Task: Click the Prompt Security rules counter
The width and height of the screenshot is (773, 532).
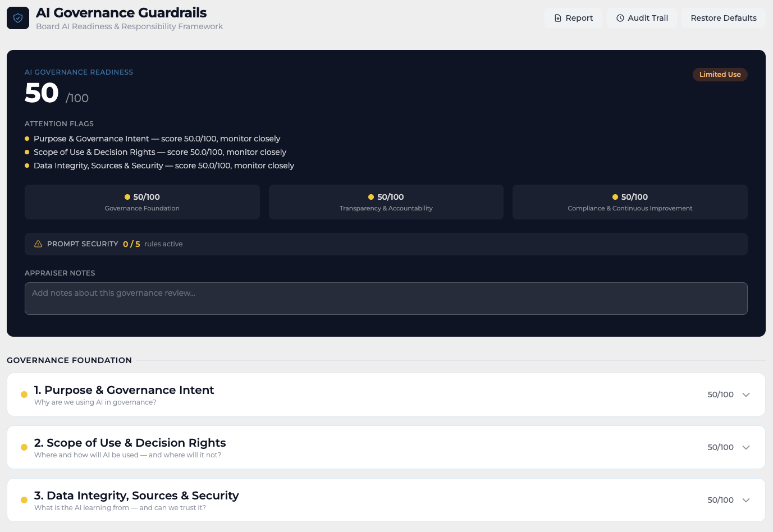Action: pos(131,244)
